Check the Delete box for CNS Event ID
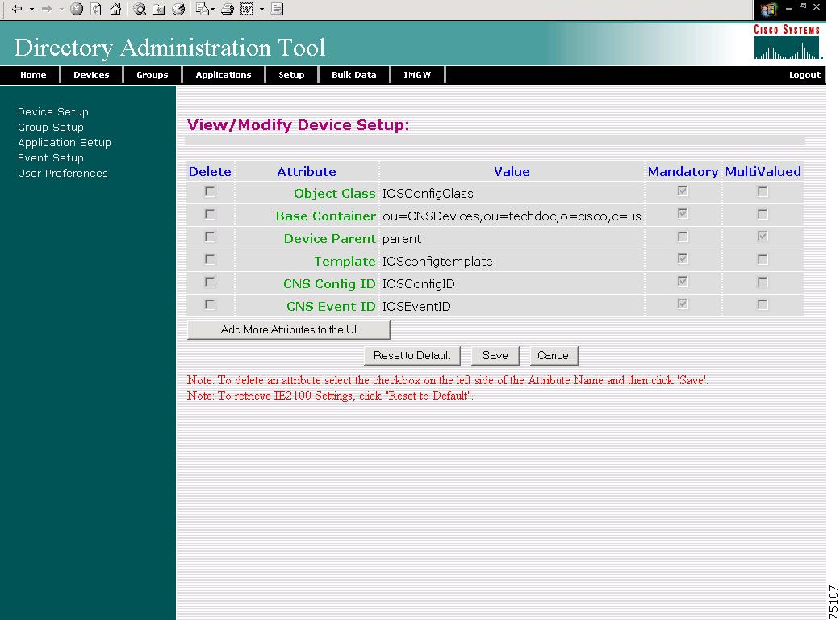Viewport: 840px width, 620px height. click(x=210, y=304)
